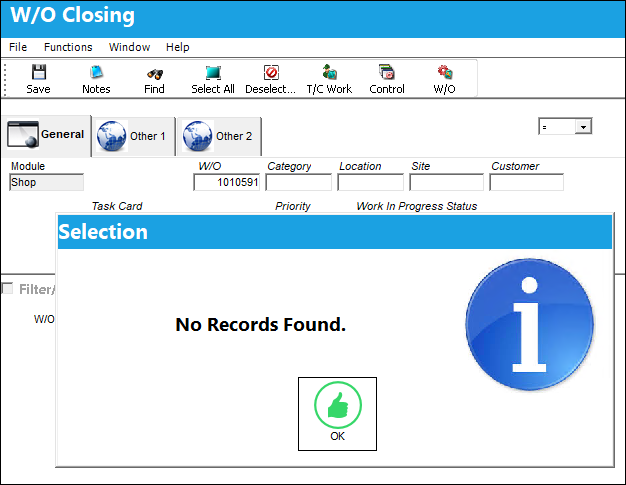The image size is (626, 485).
Task: Click the W/O Closing window title
Action: 73,15
